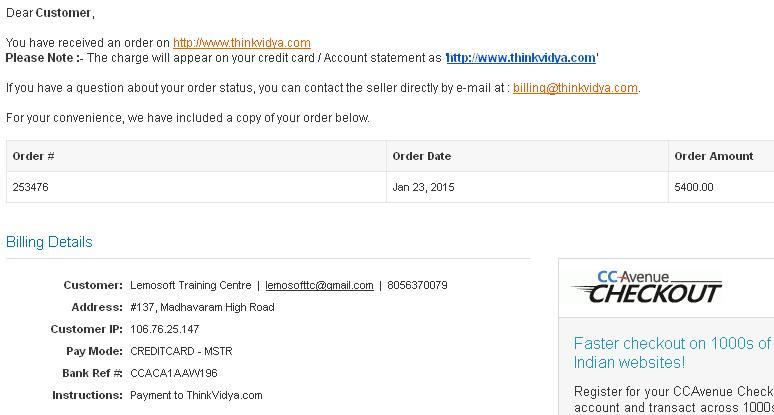Screen dimensions: 774x415
Task: Select the CCAvenue Checkout logo
Action: (x=648, y=287)
